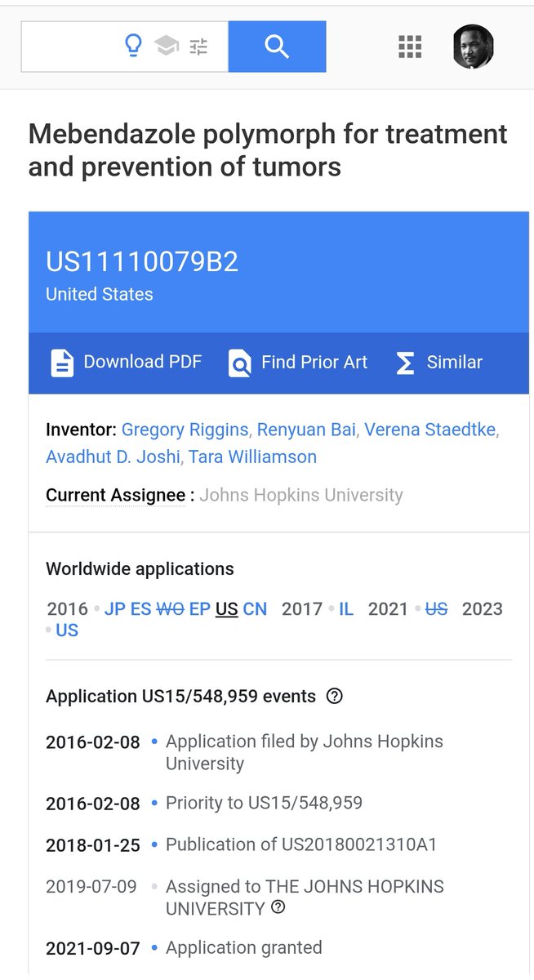Viewport: 534px width, 980px height.
Task: Click the Worldwide applications heading
Action: pyautogui.click(x=140, y=569)
